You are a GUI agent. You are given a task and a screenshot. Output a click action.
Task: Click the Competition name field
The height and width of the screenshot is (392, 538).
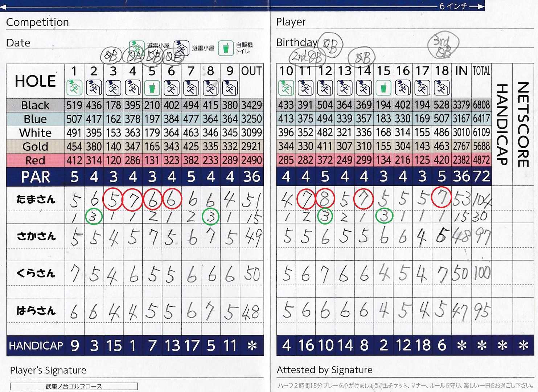tap(163, 23)
